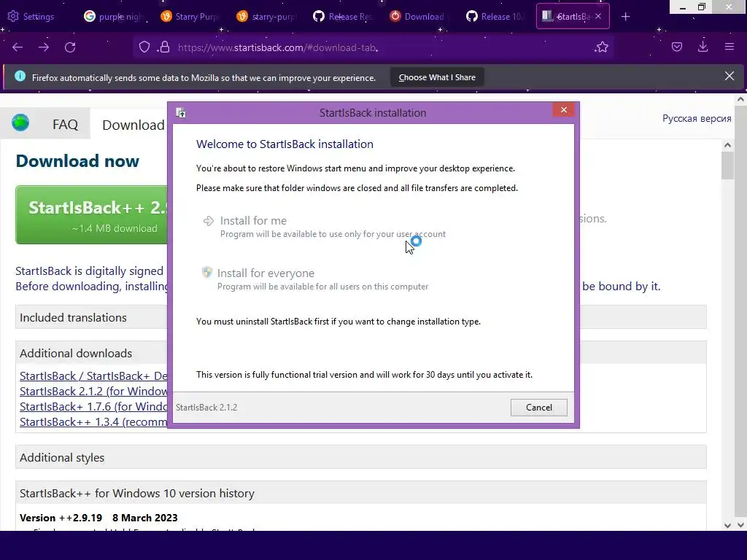Screen dimensions: 747x560
Task: Choose the Install for me option
Action: tap(324, 227)
